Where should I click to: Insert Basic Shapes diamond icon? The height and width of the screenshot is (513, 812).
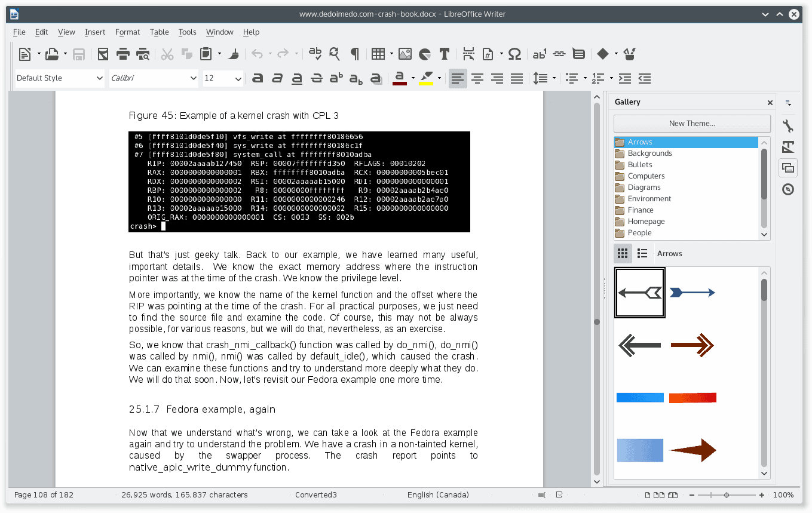(x=603, y=54)
